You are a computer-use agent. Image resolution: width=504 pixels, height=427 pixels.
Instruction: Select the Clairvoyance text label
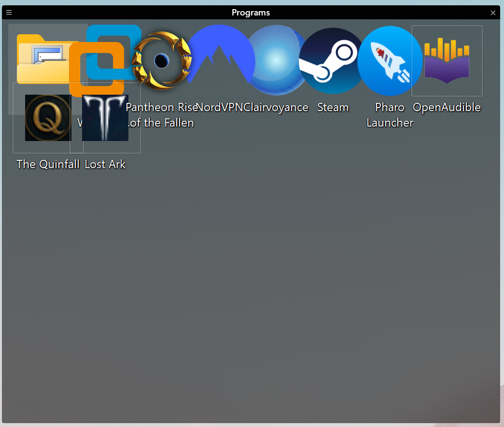pos(276,107)
